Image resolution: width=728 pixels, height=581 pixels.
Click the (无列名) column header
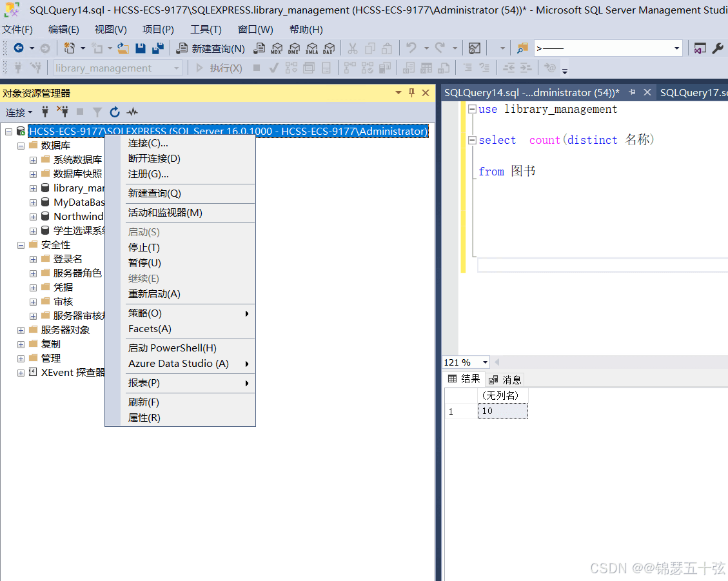[x=503, y=396]
